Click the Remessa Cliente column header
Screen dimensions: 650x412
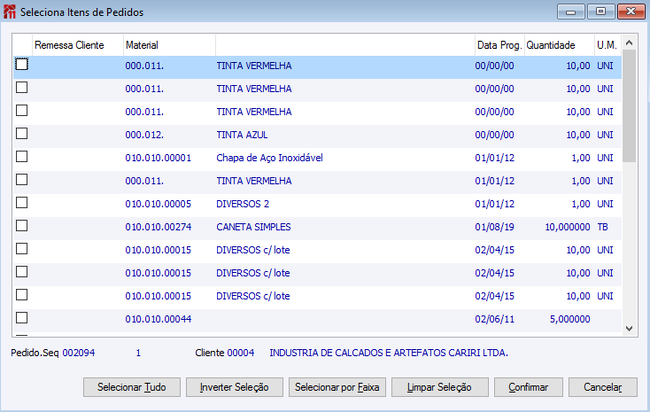pos(78,45)
